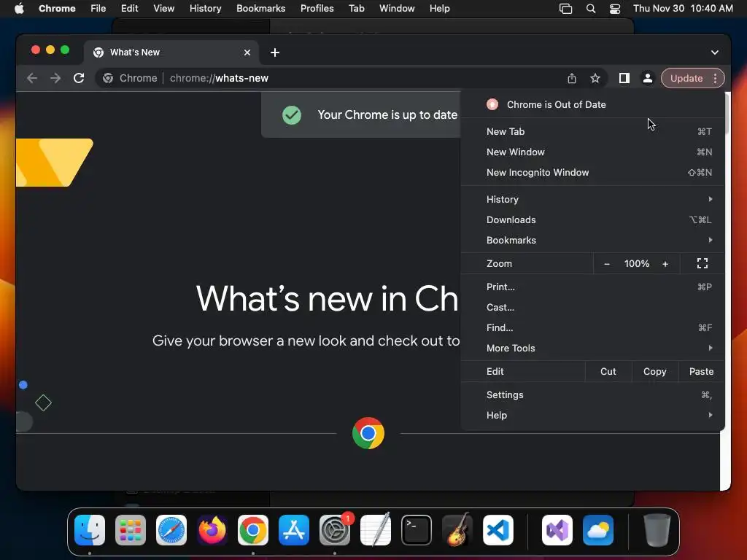Open the profile avatar icon
Viewport: 747px width, 560px height.
click(648, 78)
